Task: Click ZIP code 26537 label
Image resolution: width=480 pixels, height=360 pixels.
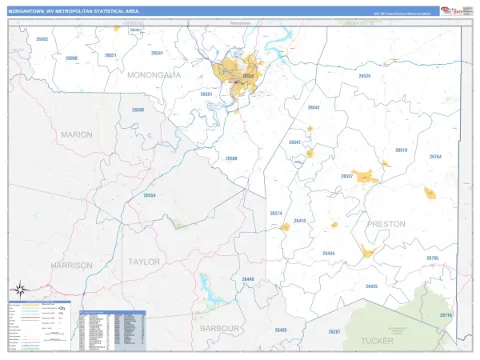Action: (347, 176)
